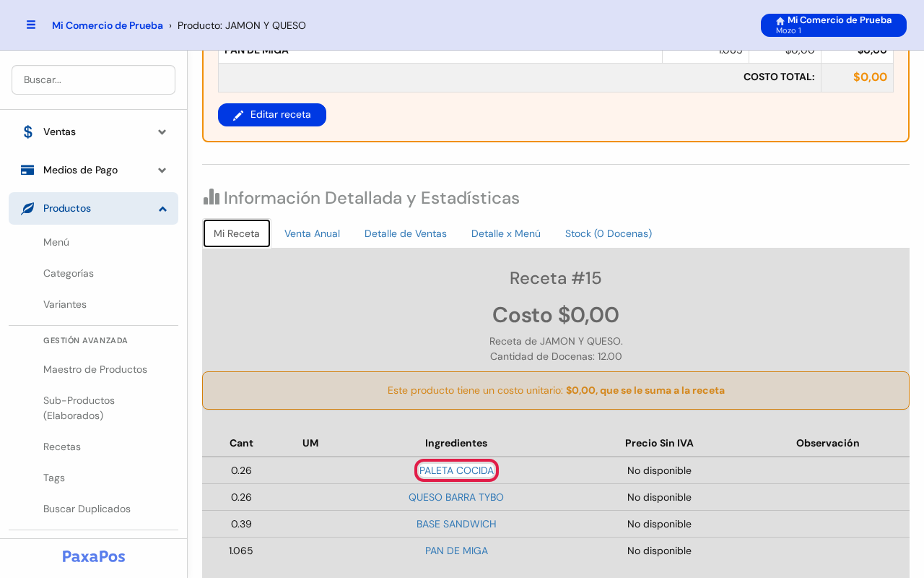
Task: Click the bar chart statistics icon
Action: pyautogui.click(x=212, y=197)
